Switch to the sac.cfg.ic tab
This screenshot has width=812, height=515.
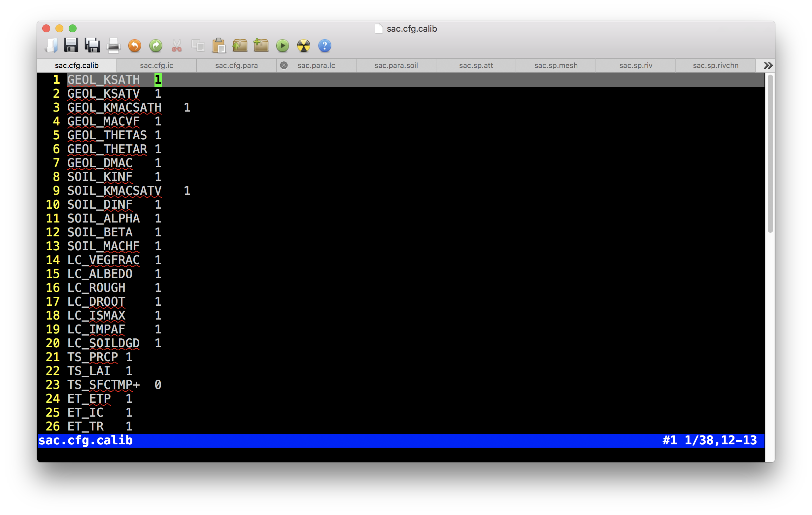tap(156, 65)
